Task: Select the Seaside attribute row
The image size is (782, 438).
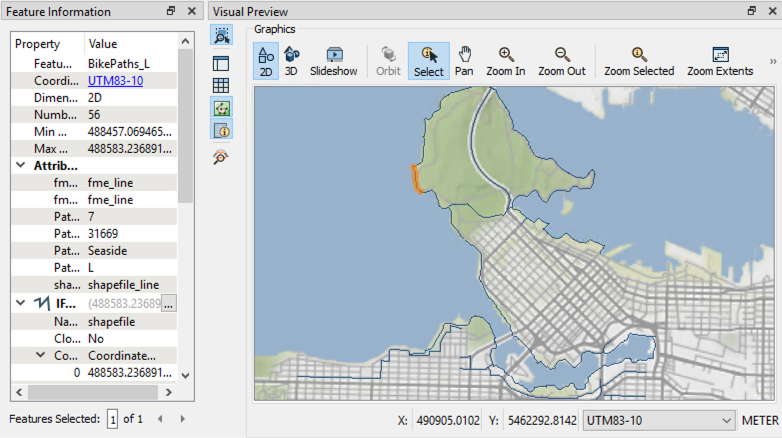Action: click(x=94, y=250)
